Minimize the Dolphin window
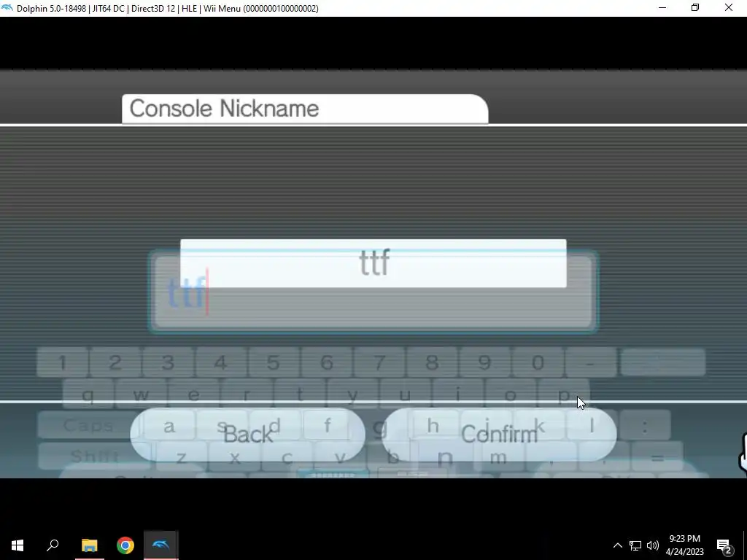This screenshot has height=560, width=747. (662, 8)
